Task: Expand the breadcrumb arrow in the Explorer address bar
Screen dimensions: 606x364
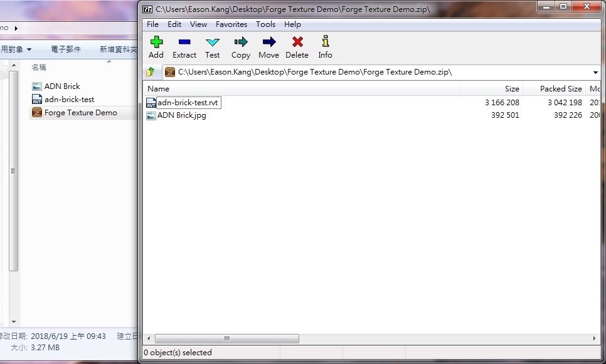Action: click(x=16, y=28)
